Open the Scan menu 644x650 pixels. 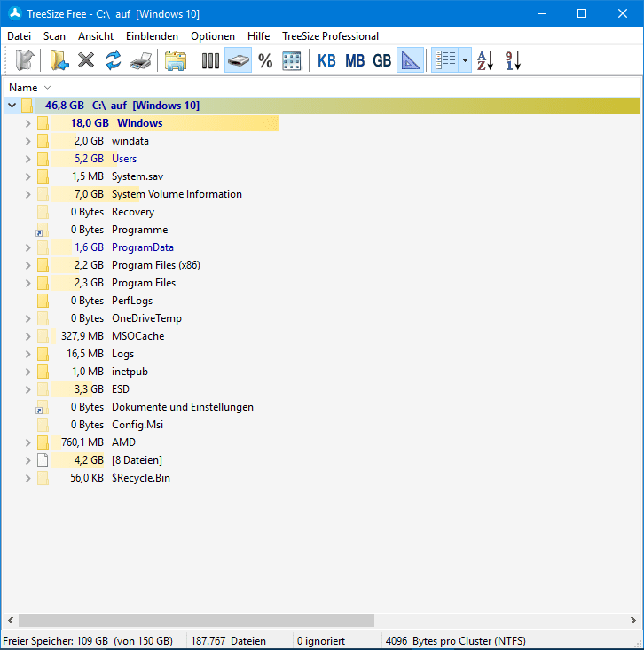coord(54,36)
